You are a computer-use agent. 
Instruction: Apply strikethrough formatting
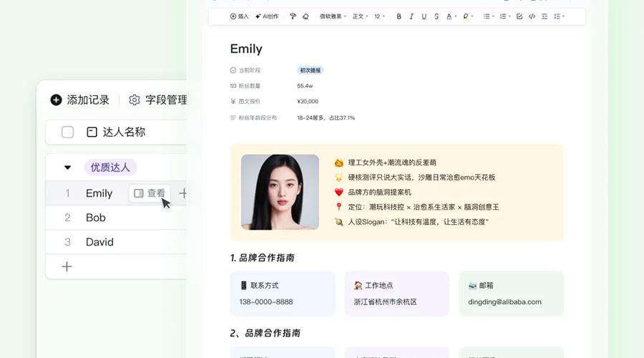pos(436,16)
